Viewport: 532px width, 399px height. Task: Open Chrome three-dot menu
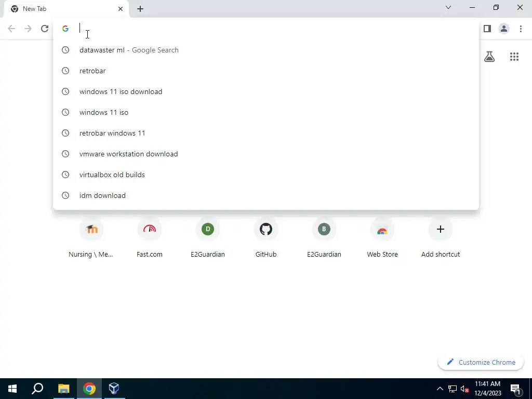point(521,29)
